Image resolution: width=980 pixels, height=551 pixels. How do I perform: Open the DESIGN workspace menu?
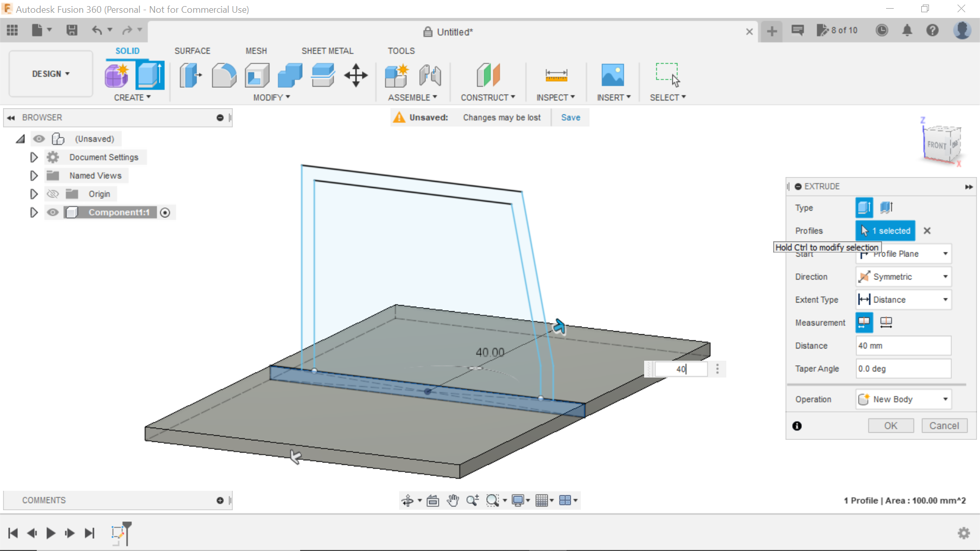pos(50,73)
